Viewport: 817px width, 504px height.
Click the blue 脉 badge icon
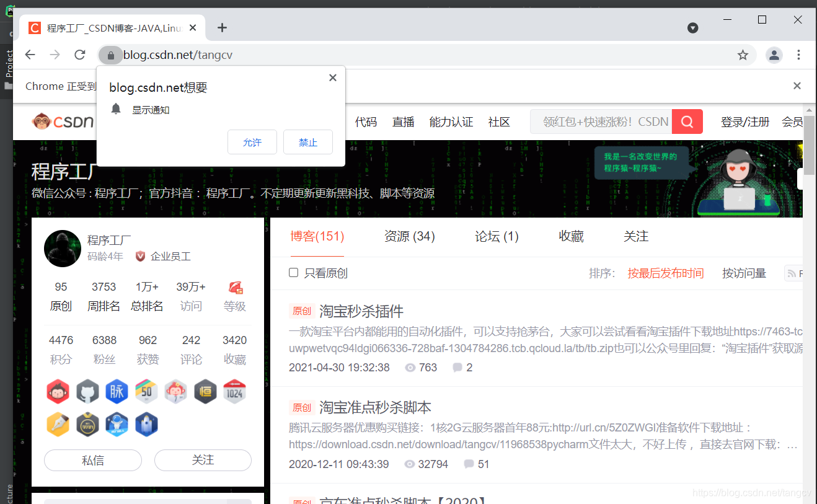(117, 392)
